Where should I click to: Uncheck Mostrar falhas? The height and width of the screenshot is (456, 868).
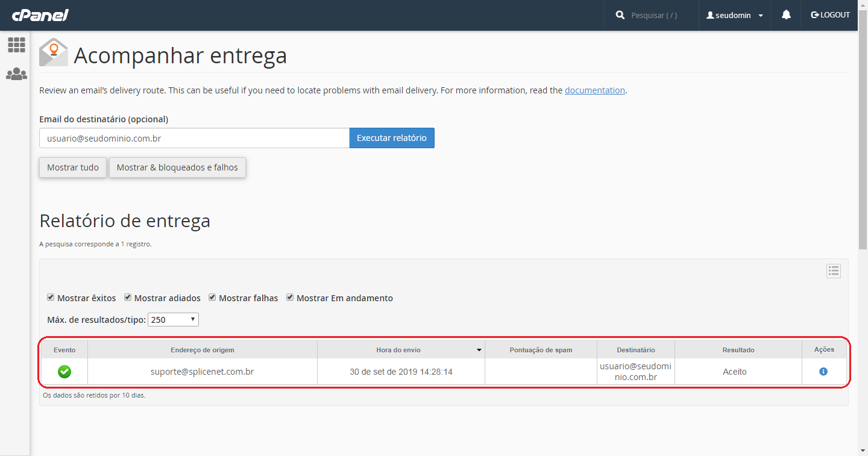[x=212, y=298]
